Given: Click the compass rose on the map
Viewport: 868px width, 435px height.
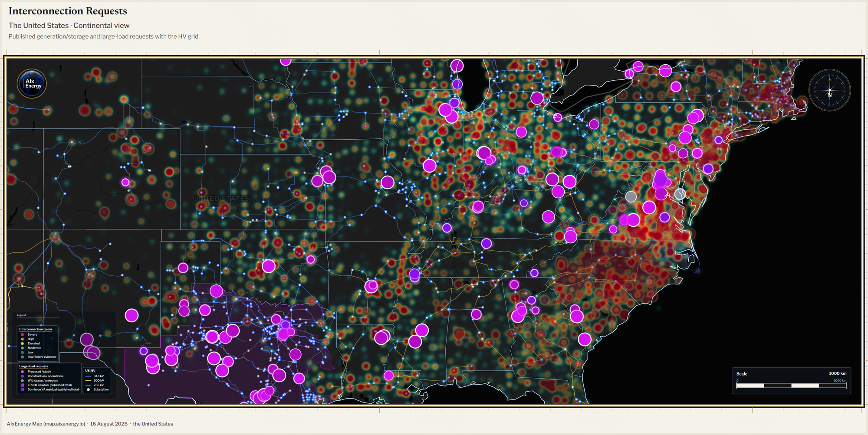Looking at the screenshot, I should (x=829, y=90).
